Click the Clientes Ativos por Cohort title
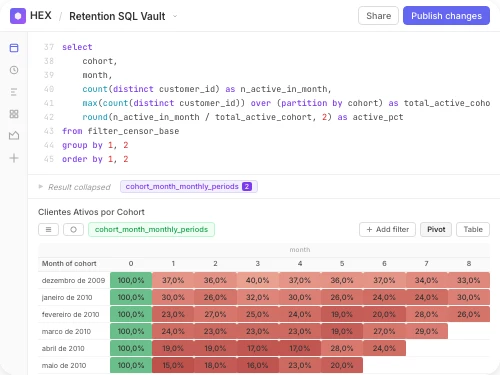500x375 pixels. click(91, 212)
